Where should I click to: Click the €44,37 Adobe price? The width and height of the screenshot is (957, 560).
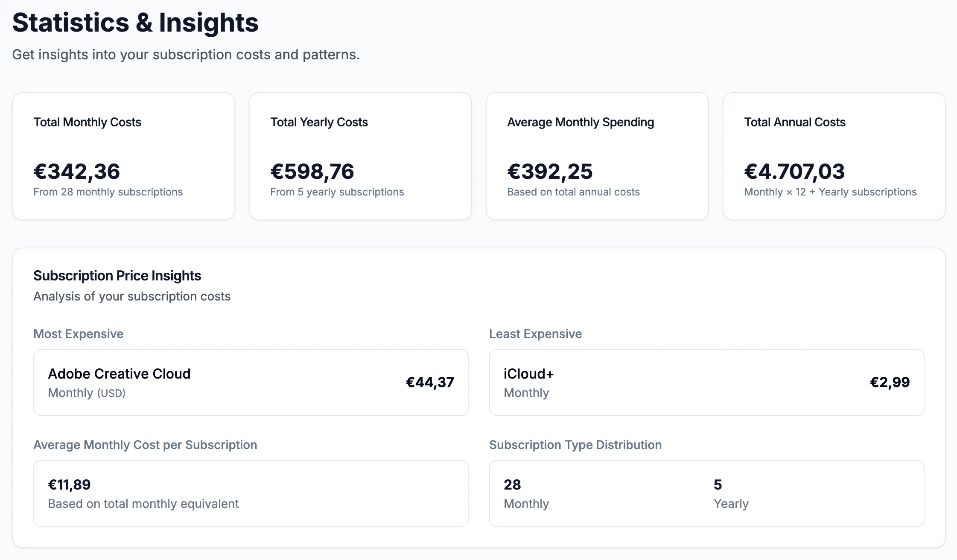[430, 382]
